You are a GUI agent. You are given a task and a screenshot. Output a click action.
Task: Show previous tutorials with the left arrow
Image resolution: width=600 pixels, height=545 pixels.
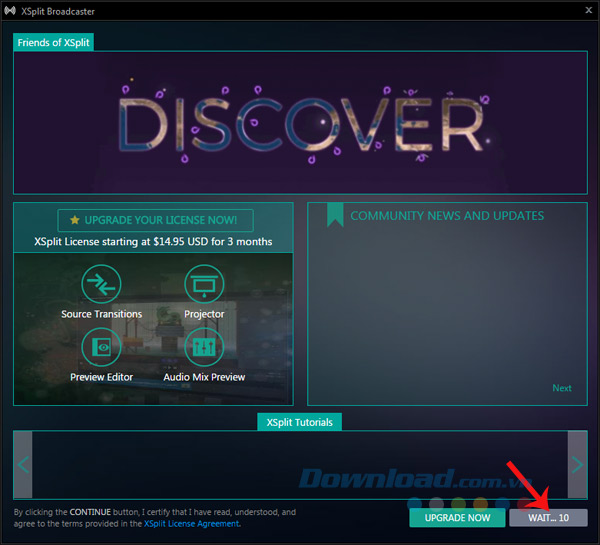coord(23,465)
